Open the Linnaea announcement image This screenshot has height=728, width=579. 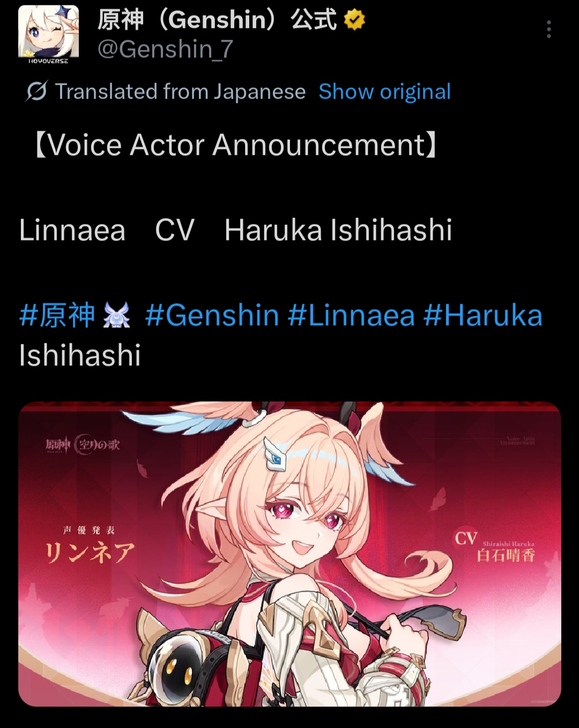289,554
